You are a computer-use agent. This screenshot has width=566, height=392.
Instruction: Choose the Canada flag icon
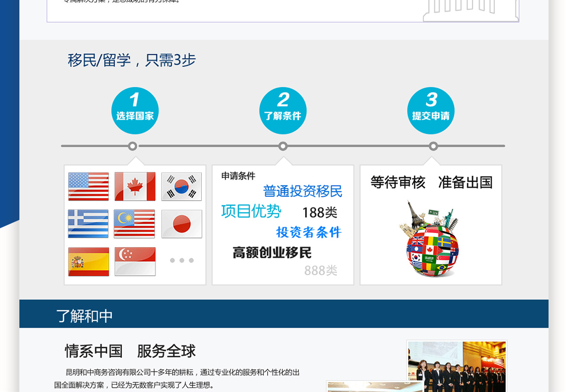(135, 187)
